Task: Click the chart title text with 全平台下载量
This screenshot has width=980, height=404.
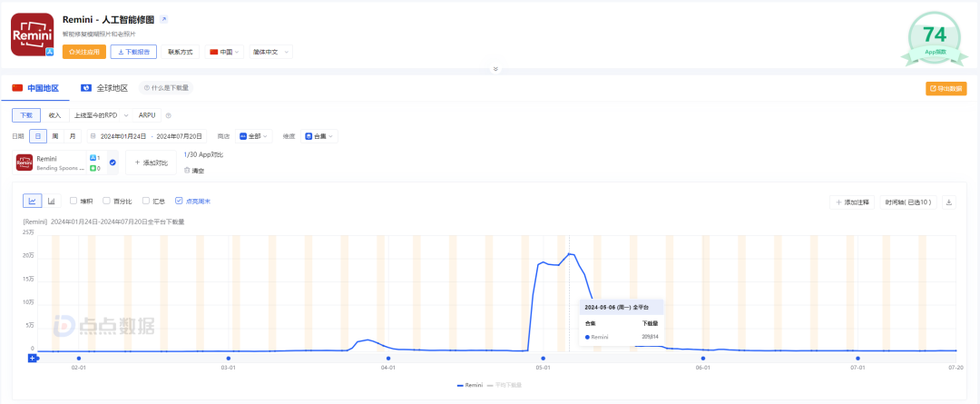Action: [103, 222]
